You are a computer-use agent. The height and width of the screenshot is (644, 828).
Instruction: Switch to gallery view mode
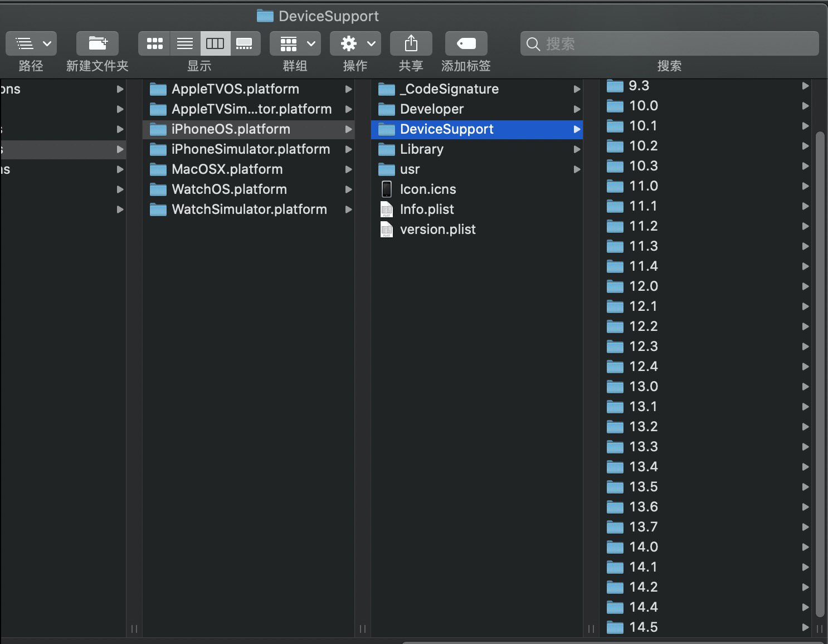point(245,43)
